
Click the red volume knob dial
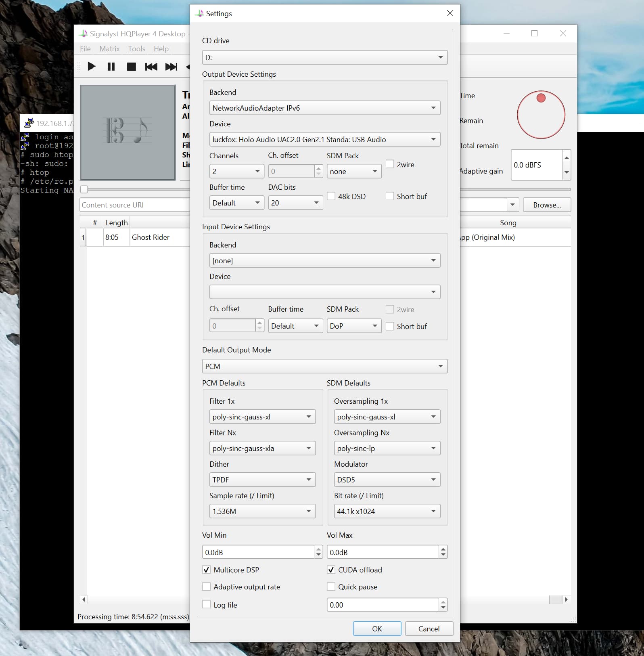[541, 115]
